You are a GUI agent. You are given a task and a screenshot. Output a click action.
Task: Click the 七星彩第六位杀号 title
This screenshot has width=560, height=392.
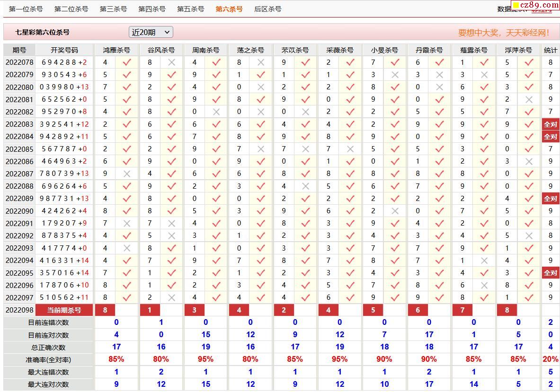42,32
